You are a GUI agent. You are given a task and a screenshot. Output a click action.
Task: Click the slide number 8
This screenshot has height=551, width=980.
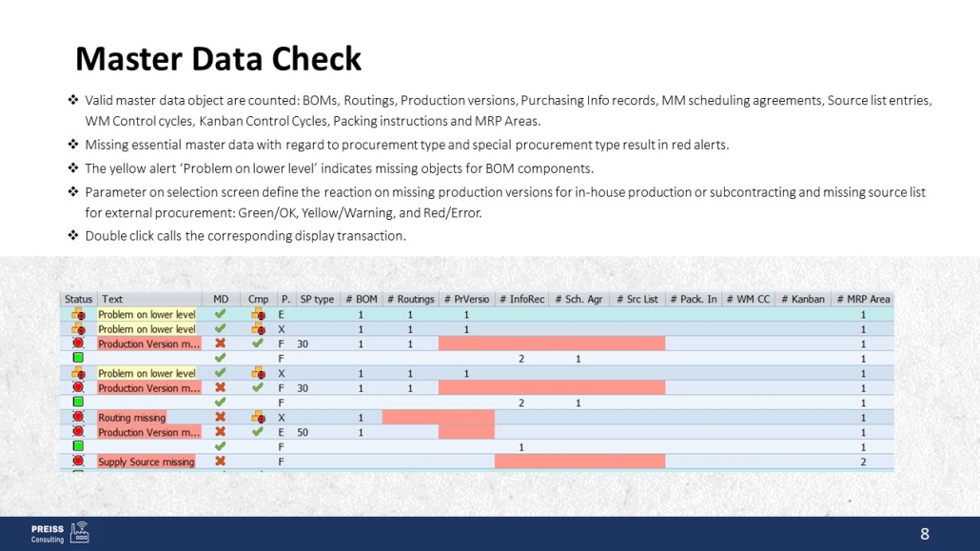[x=924, y=534]
